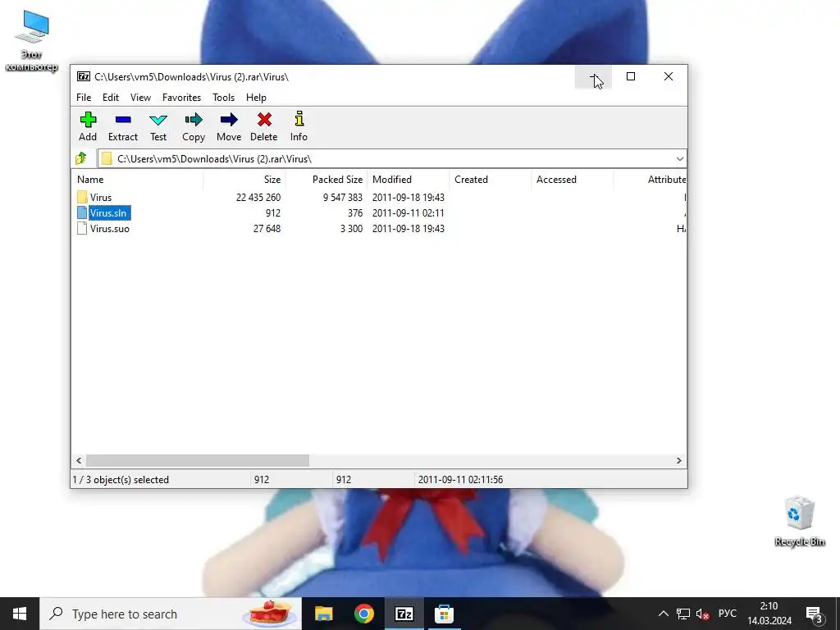Open the notification center icon
Viewport: 840px width, 630px height.
click(x=815, y=614)
